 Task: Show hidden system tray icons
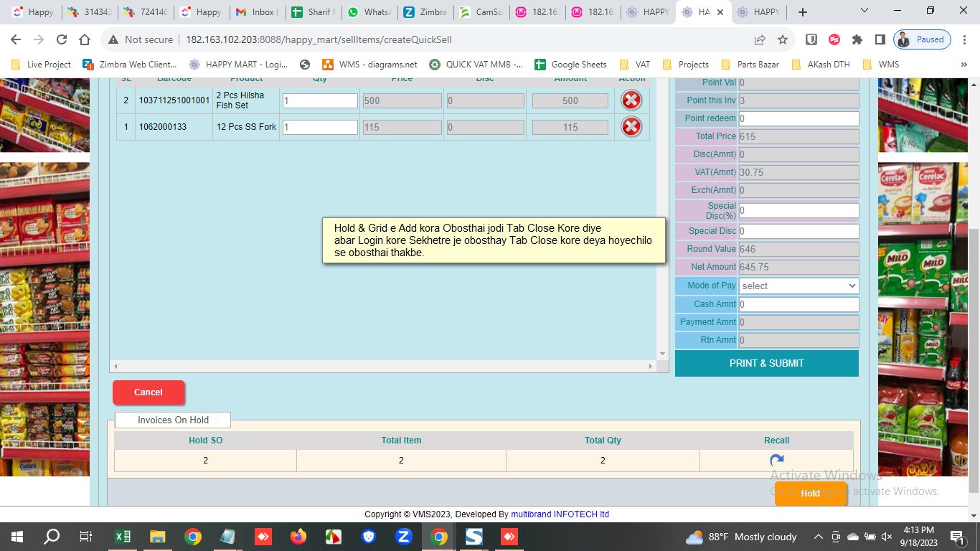818,537
